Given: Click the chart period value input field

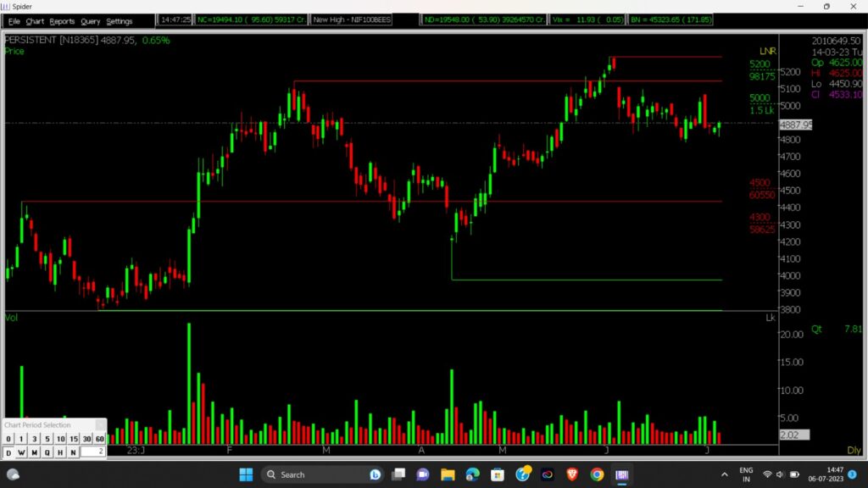Looking at the screenshot, I should click(x=93, y=452).
